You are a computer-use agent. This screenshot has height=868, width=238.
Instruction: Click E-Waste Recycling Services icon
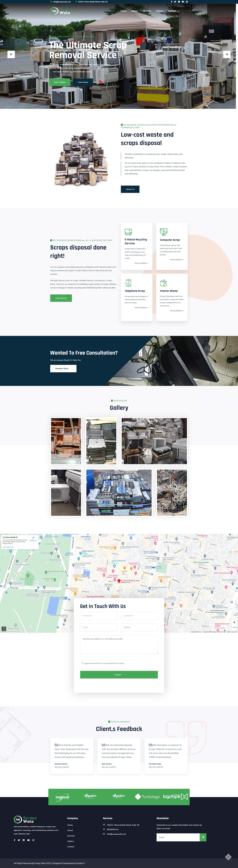(128, 232)
